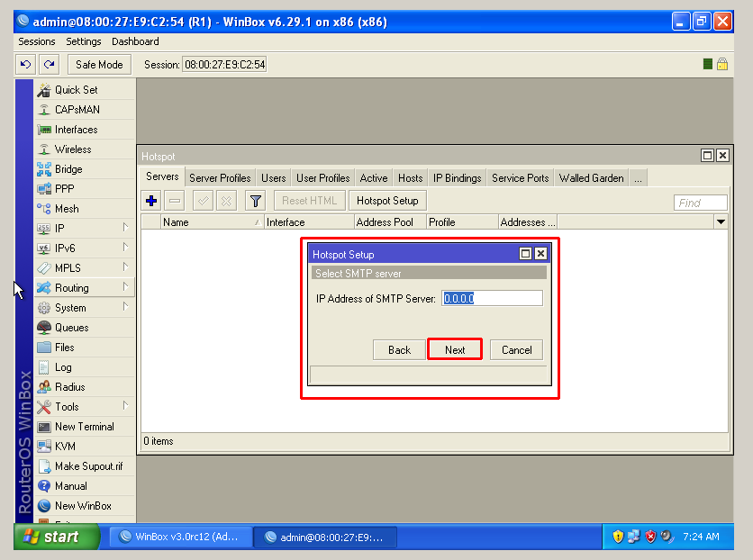Open the Queues menu
This screenshot has height=560, width=753.
[85, 327]
